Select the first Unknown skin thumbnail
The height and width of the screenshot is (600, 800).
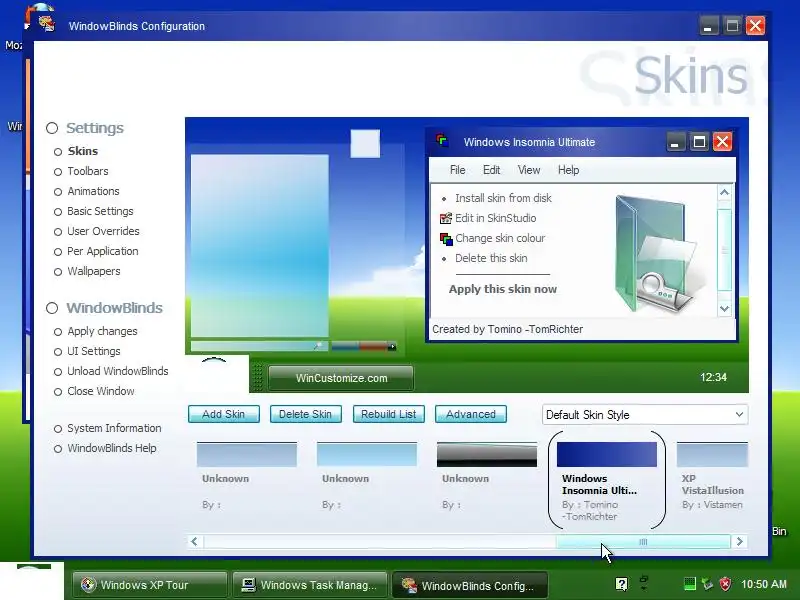246,454
